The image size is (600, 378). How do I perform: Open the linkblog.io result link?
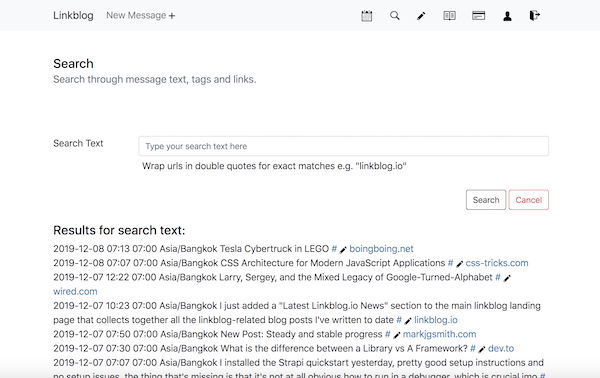tap(436, 320)
